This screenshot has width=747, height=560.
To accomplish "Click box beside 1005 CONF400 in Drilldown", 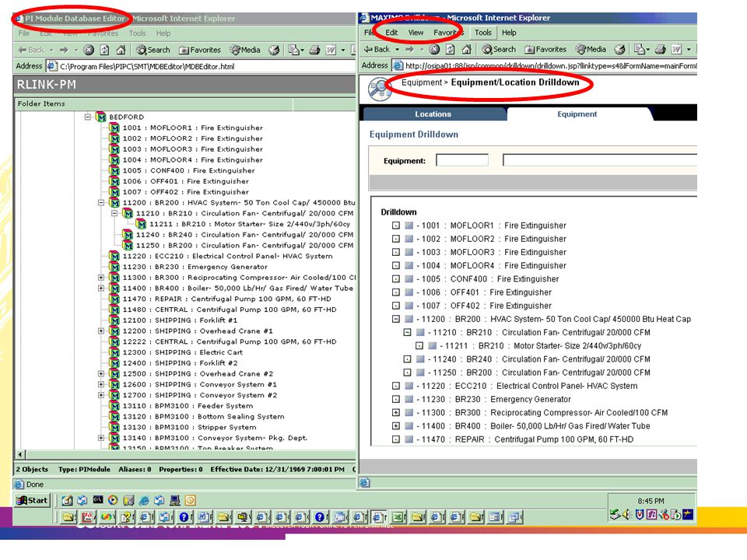I will (396, 279).
